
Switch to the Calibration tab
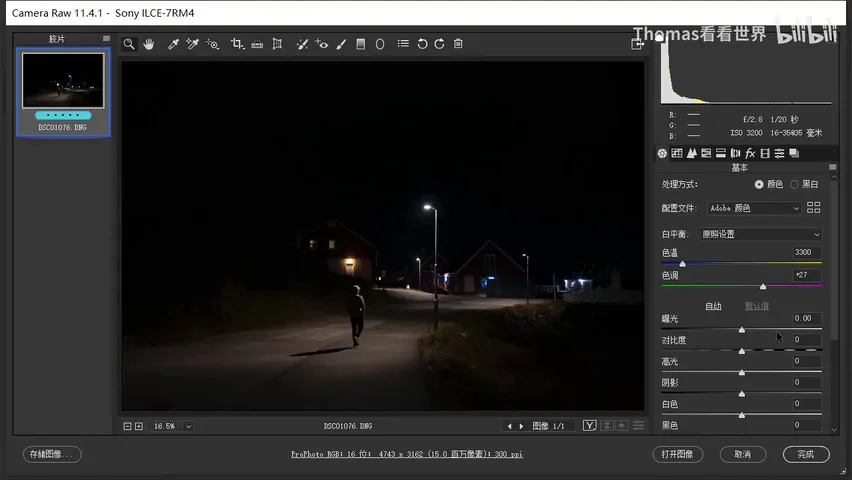[x=765, y=153]
